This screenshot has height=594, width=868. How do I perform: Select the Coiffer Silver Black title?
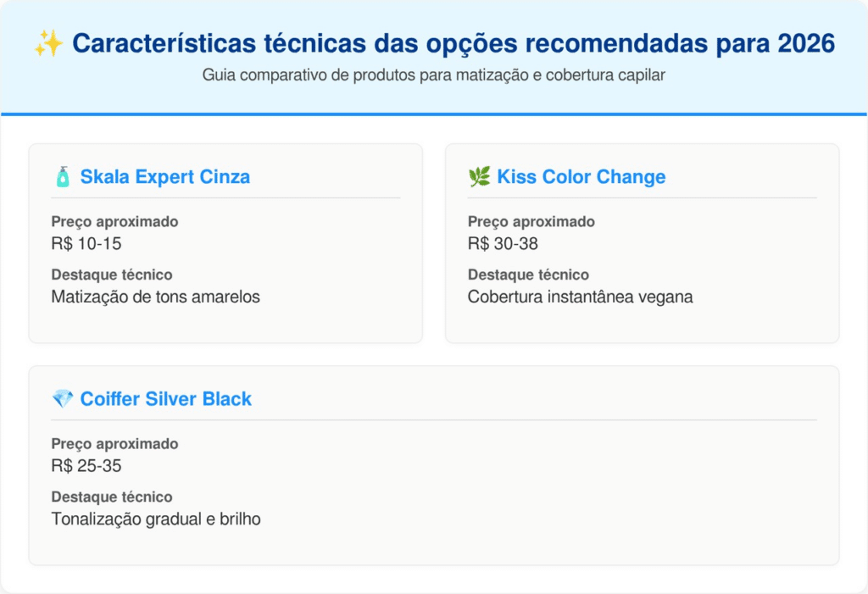[165, 398]
